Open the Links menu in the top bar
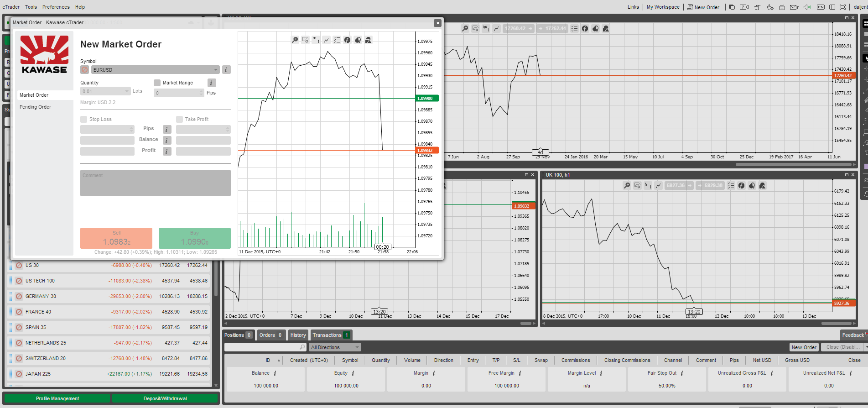This screenshot has height=408, width=868. pos(633,7)
